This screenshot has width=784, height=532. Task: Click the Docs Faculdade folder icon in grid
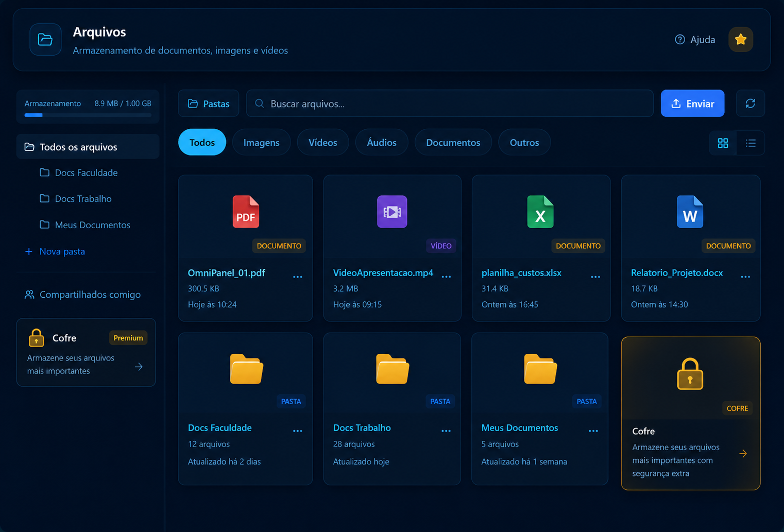click(246, 369)
